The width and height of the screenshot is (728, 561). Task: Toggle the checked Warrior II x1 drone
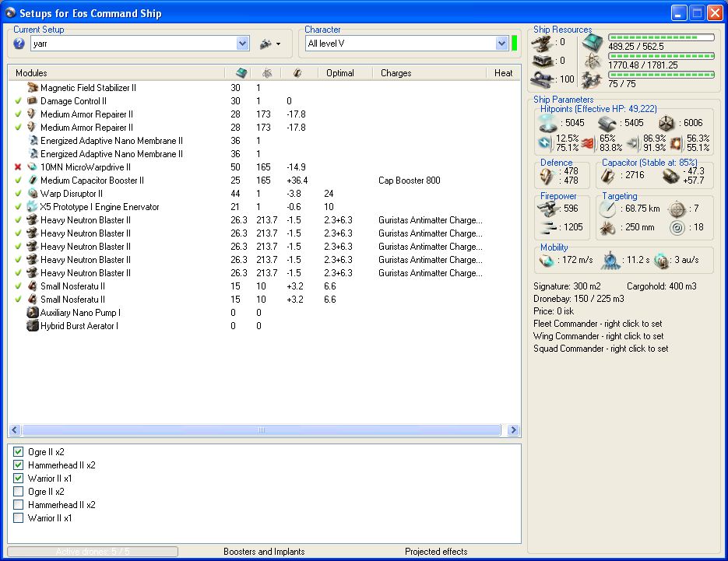click(x=19, y=479)
